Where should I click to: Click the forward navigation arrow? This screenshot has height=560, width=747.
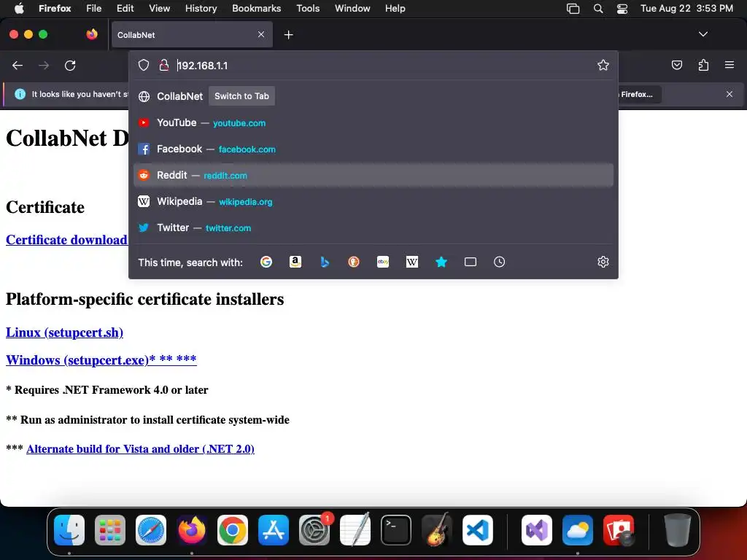44,65
